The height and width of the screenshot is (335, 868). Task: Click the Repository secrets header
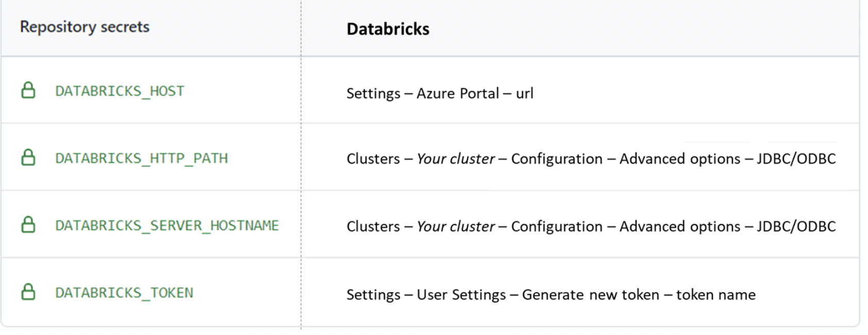click(x=85, y=27)
